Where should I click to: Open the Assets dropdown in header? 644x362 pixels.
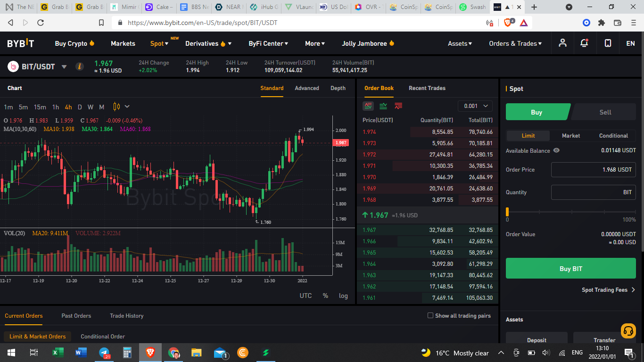[x=460, y=43]
